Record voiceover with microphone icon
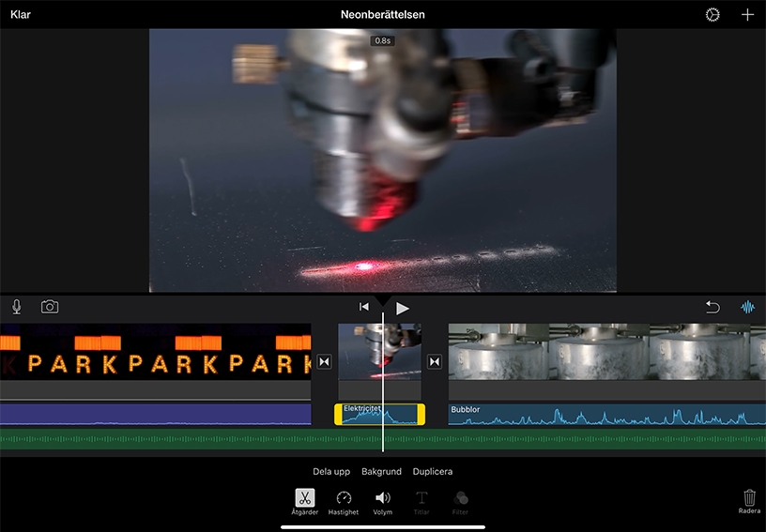The width and height of the screenshot is (766, 532). coord(17,307)
